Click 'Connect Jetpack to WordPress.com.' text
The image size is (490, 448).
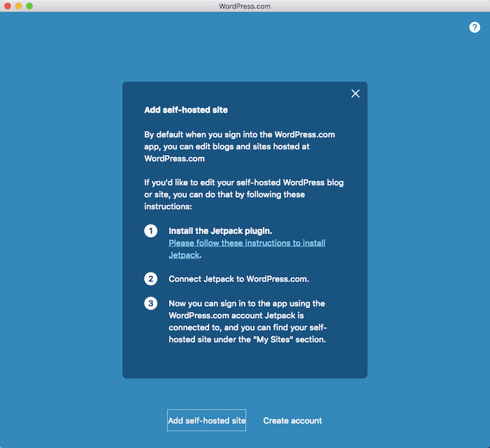pyautogui.click(x=239, y=279)
